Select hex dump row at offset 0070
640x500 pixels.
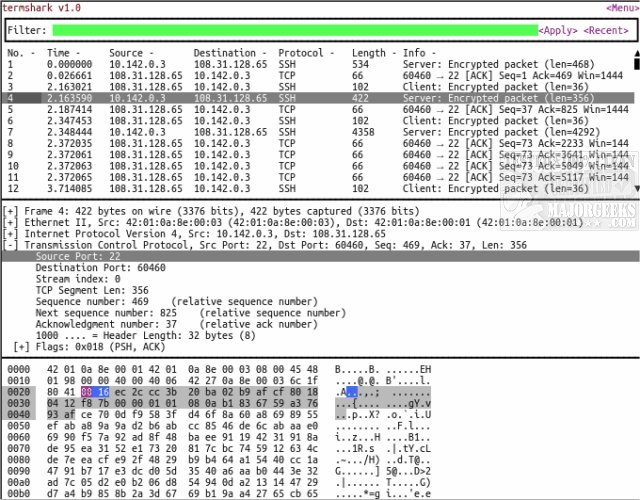(x=219, y=449)
